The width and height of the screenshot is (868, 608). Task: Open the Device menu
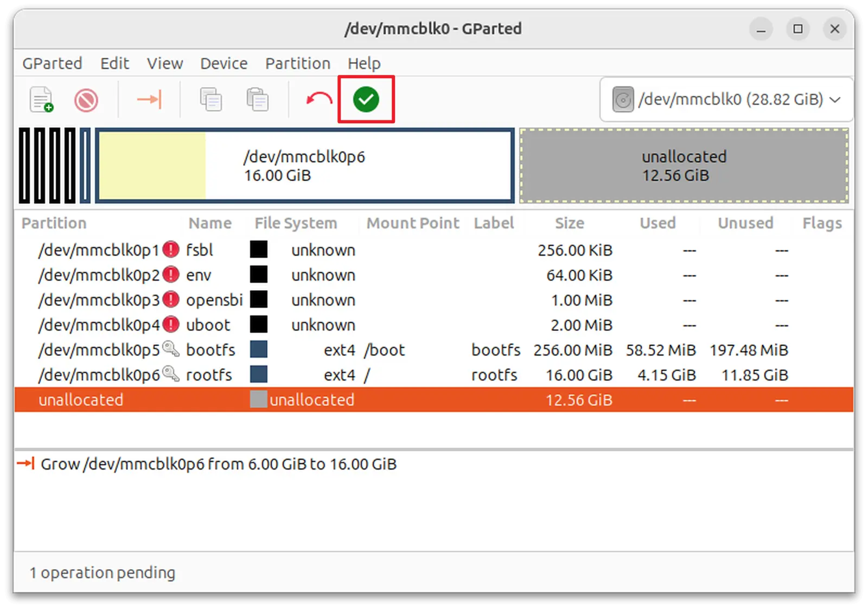click(x=224, y=64)
